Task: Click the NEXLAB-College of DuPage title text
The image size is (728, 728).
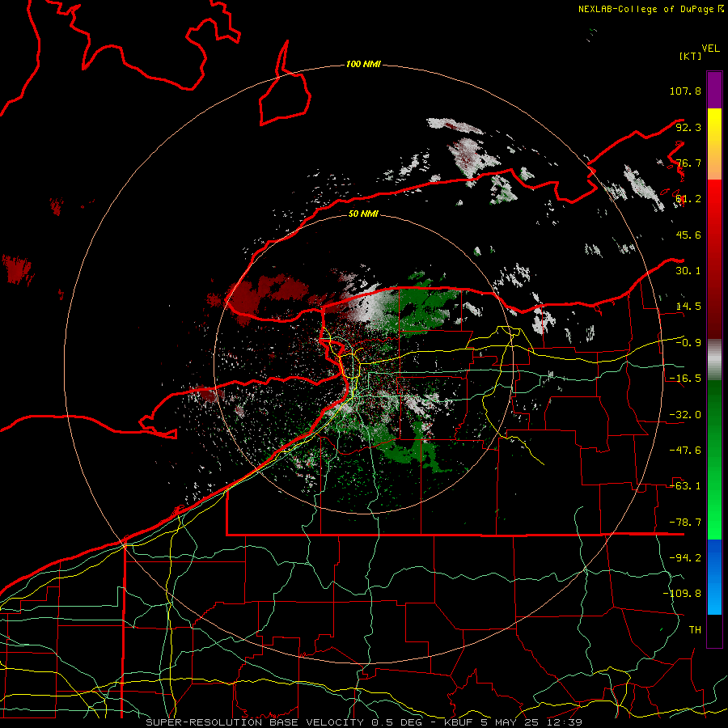Action: click(x=645, y=9)
